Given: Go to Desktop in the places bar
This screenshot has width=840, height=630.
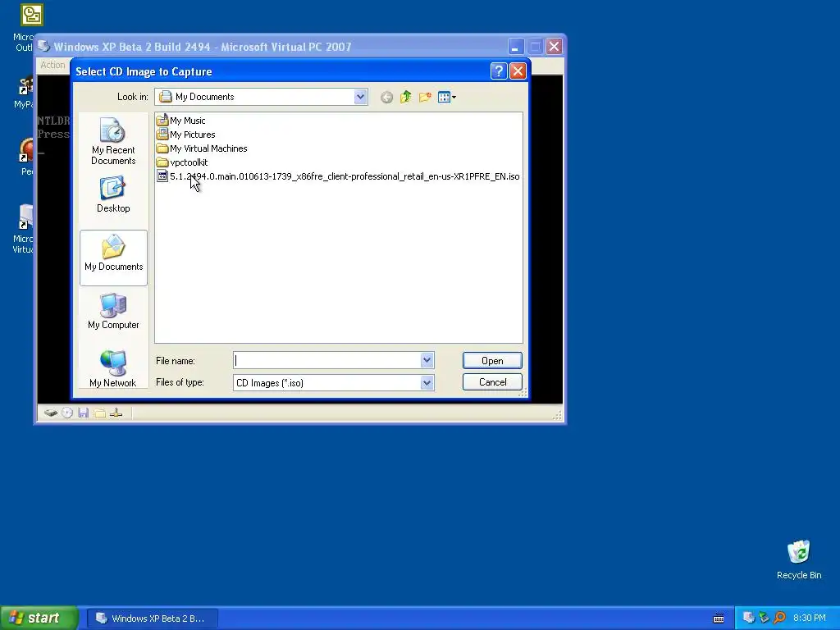Looking at the screenshot, I should pos(113,195).
